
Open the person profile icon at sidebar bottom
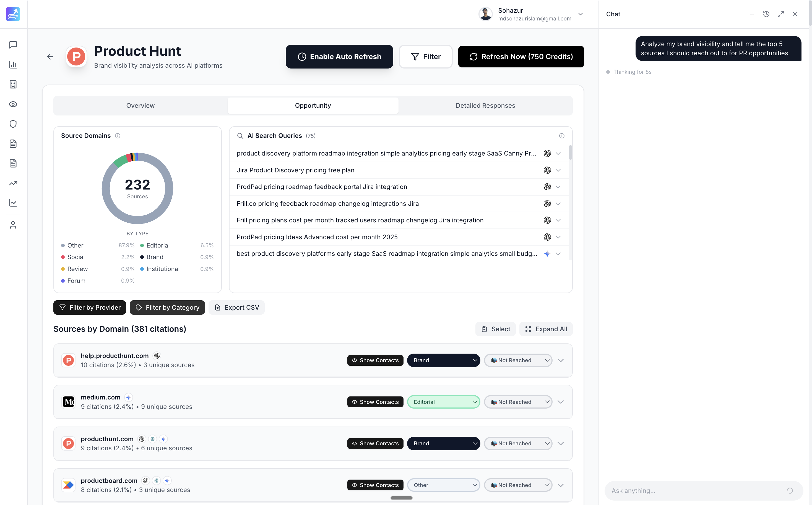pyautogui.click(x=13, y=224)
